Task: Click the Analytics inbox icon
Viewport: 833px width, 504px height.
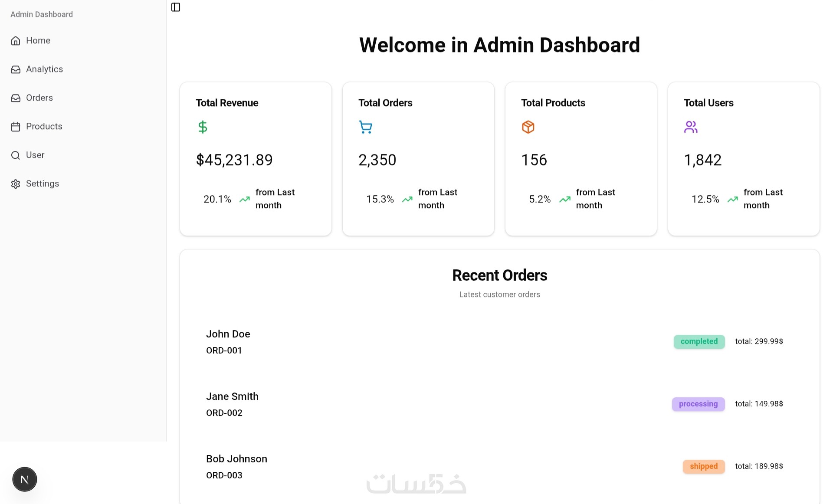Action: click(16, 69)
